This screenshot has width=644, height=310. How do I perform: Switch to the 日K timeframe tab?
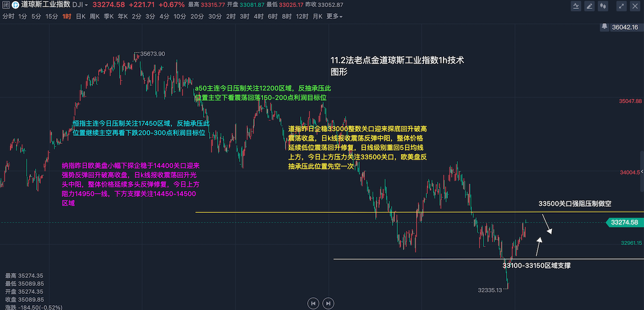80,16
